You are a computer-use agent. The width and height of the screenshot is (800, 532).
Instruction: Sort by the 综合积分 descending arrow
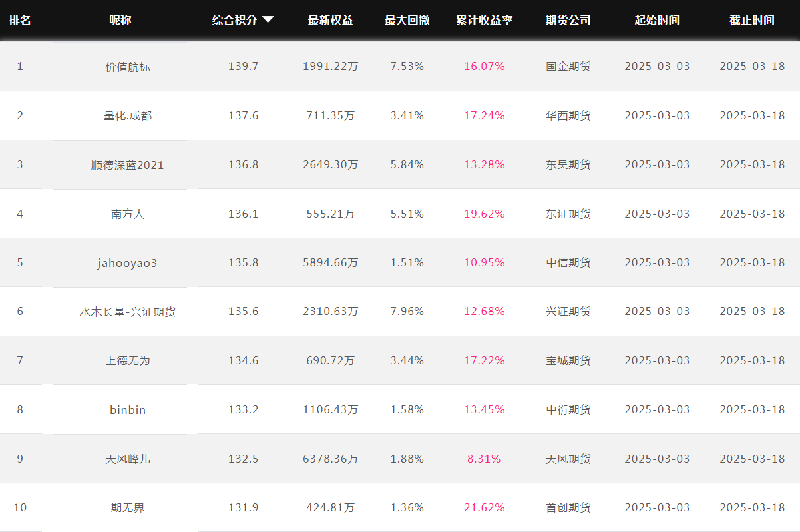[268, 20]
